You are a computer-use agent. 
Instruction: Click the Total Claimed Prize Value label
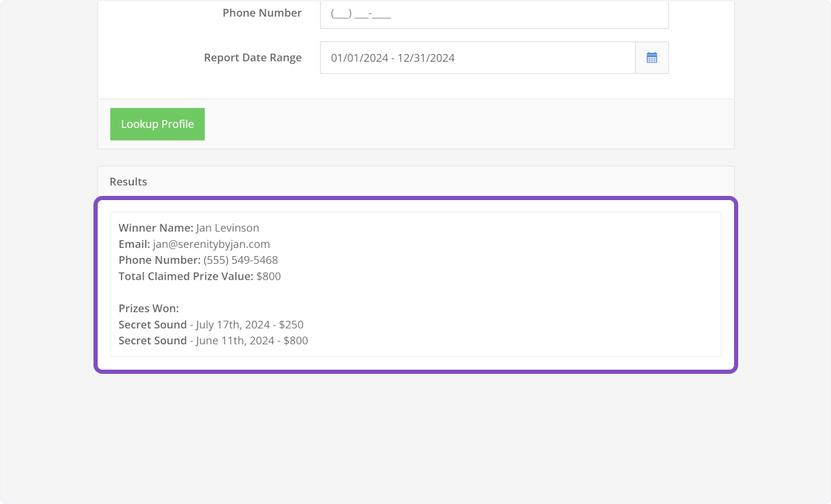(x=186, y=276)
